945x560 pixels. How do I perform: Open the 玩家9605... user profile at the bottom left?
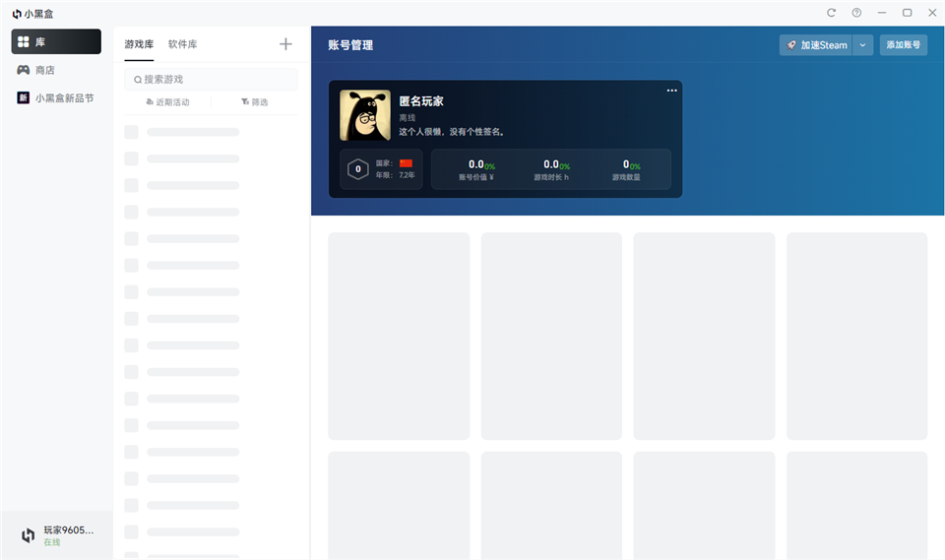[57, 535]
